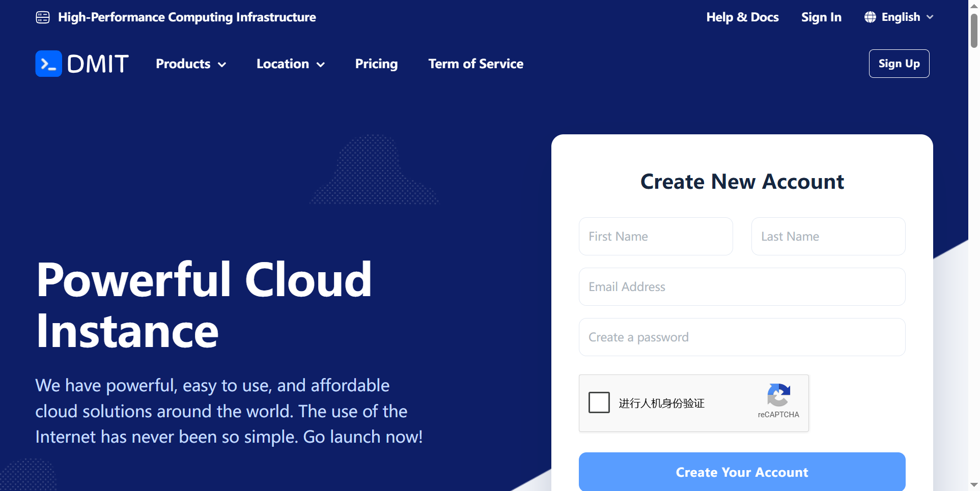Focus the First Name field
The width and height of the screenshot is (980, 491).
pos(656,237)
